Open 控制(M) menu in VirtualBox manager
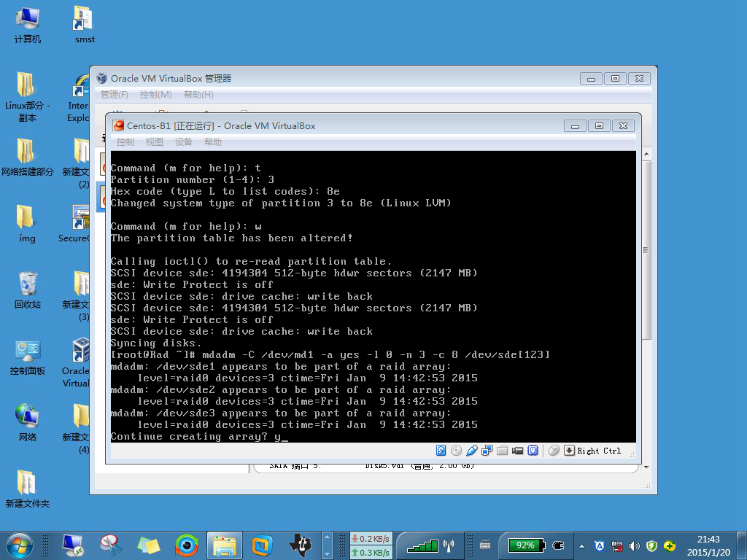747x560 pixels. point(156,95)
